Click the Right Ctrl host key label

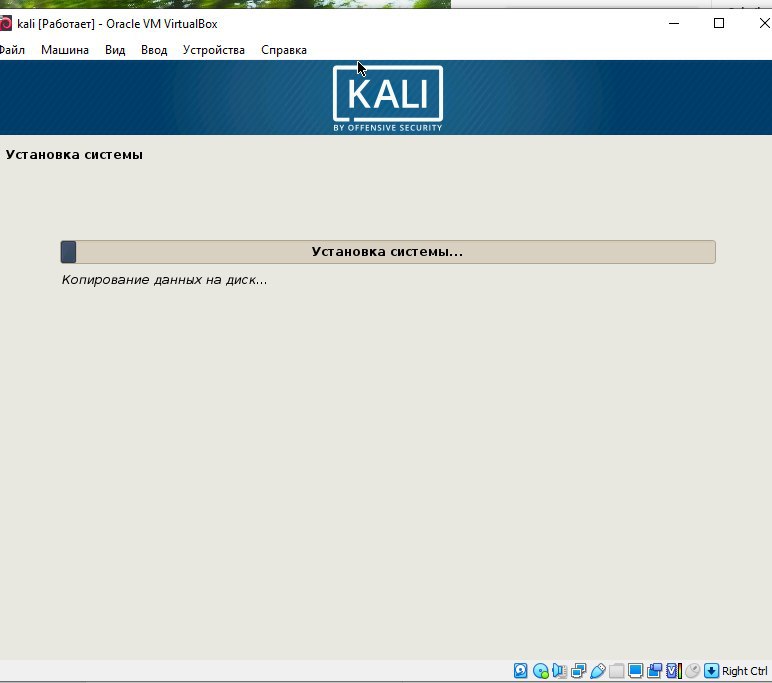pyautogui.click(x=744, y=671)
